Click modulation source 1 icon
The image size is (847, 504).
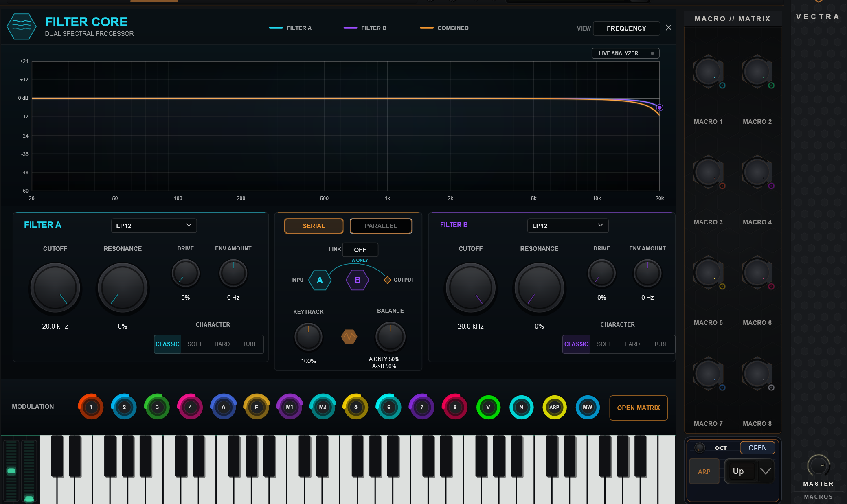click(91, 407)
